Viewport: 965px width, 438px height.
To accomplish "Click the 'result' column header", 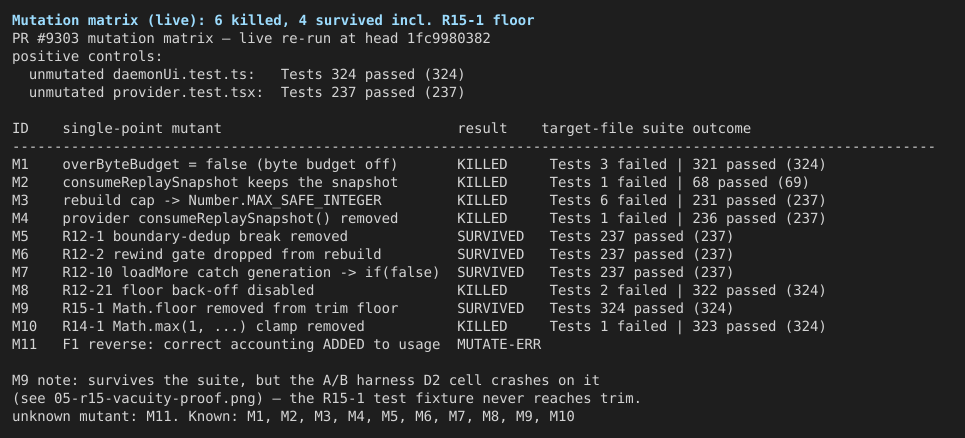I will pyautogui.click(x=482, y=129).
